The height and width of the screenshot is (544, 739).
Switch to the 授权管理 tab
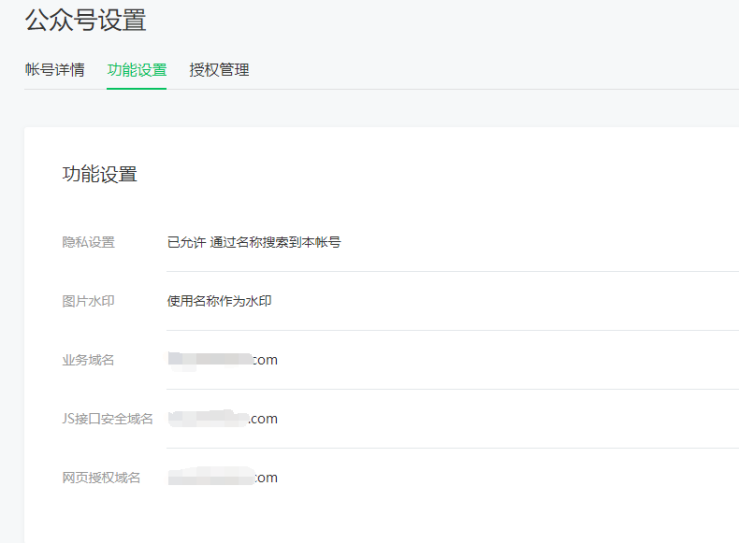(x=219, y=70)
